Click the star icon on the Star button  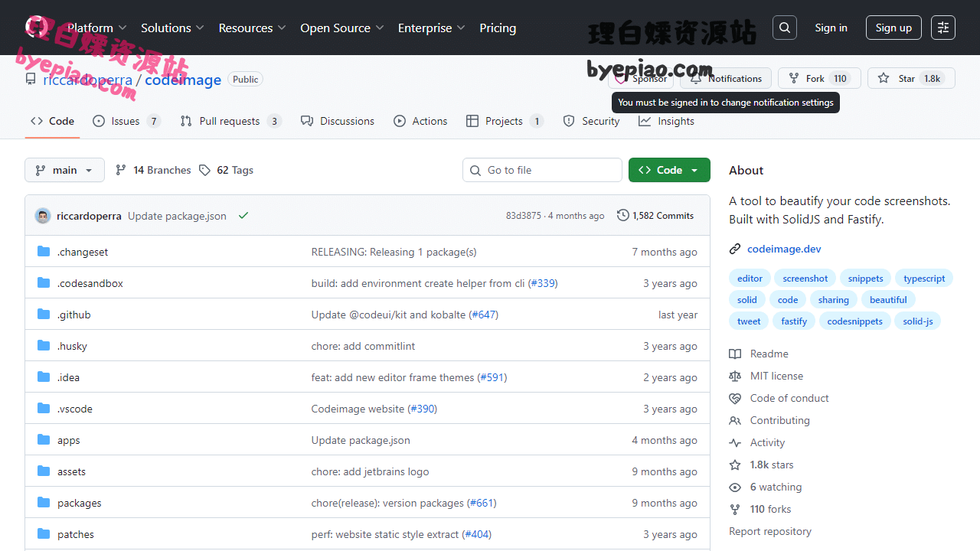[884, 78]
